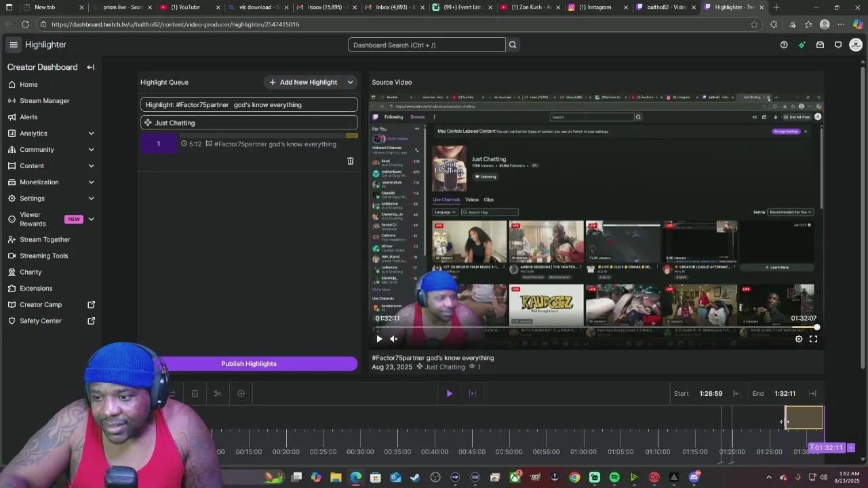The width and height of the screenshot is (868, 488).
Task: Collapse the Creator Dashboard sidebar arrow
Action: pos(91,67)
